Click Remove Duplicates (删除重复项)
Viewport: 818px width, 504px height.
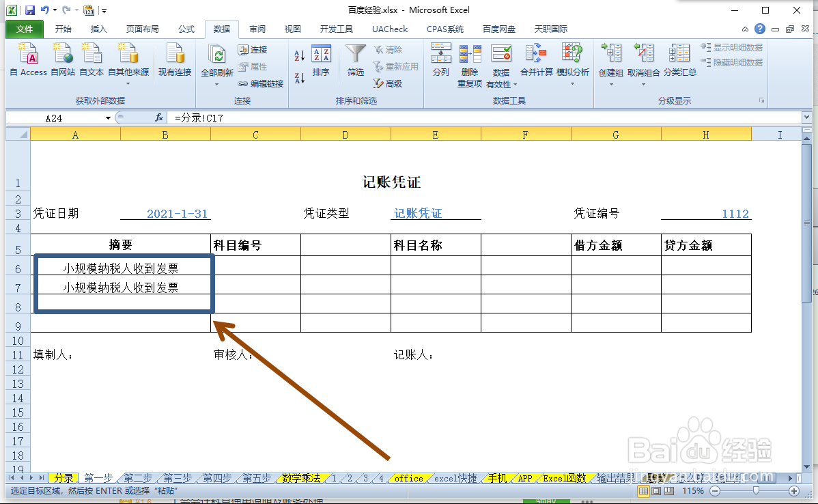coord(470,66)
